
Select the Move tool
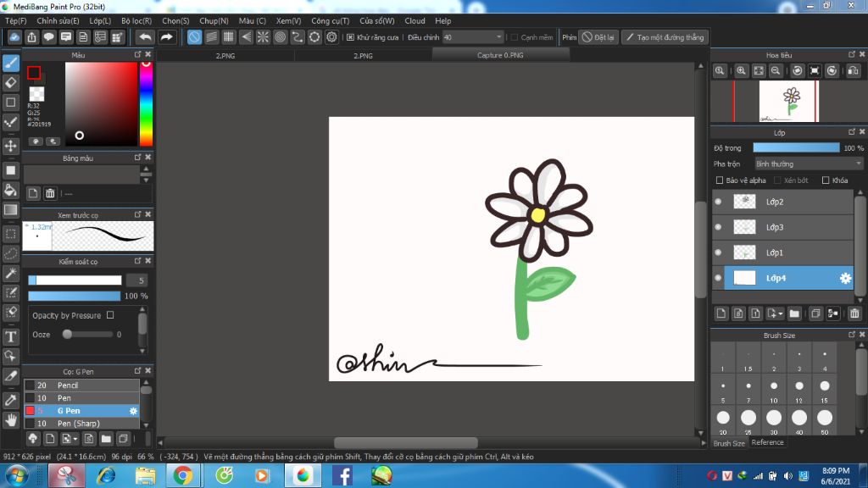pos(10,146)
